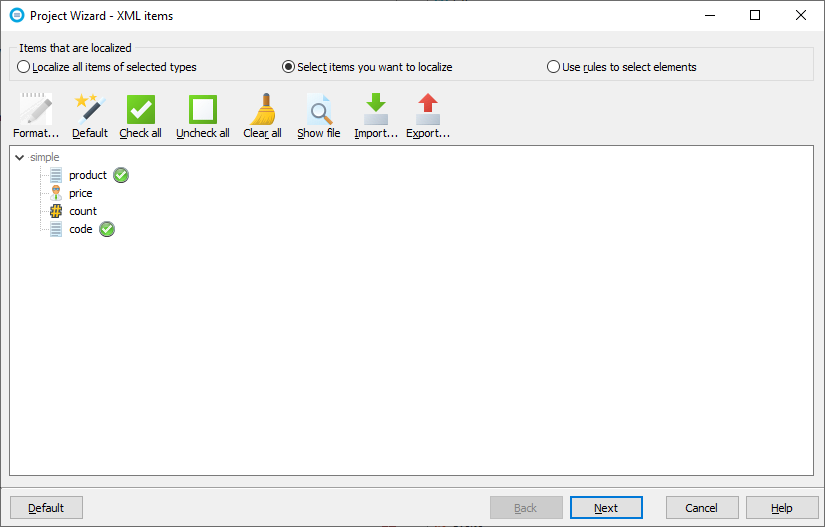
Task: Select the count tree item
Action: (83, 211)
